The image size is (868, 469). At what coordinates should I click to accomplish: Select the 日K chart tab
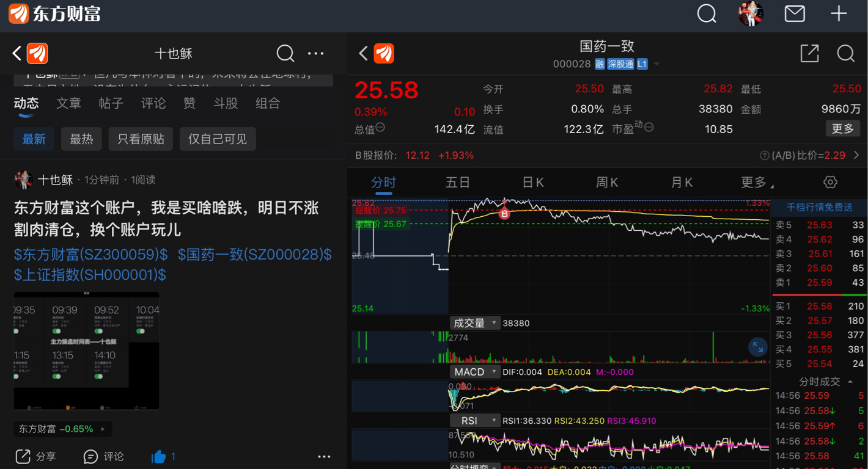533,183
